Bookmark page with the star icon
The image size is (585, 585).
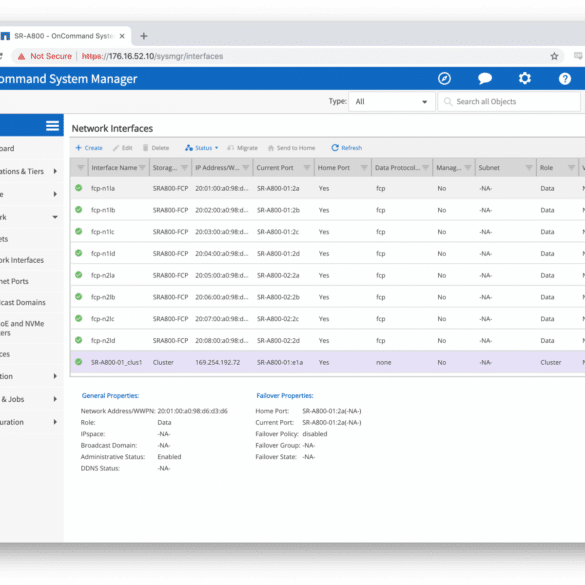(554, 56)
